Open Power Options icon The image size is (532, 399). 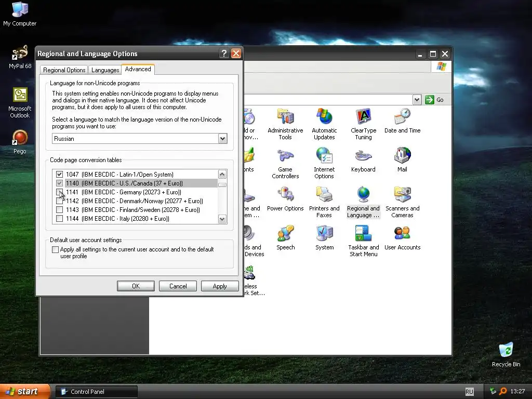coord(285,199)
